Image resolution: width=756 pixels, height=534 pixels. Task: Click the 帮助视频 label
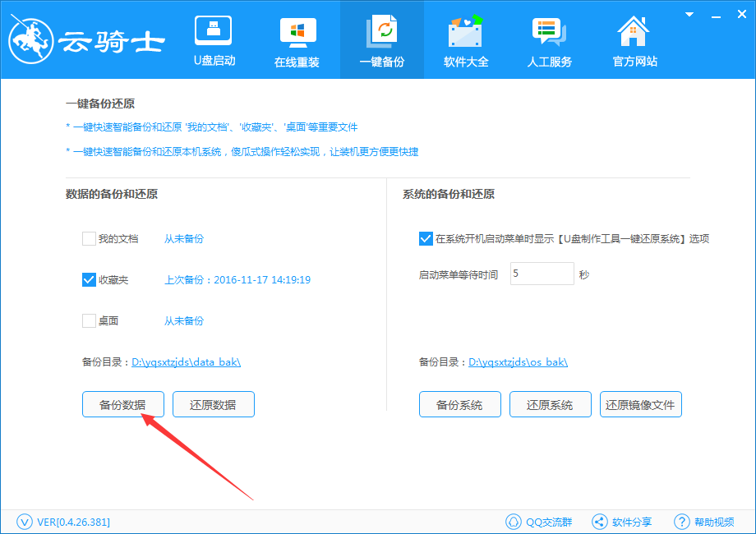tap(714, 522)
